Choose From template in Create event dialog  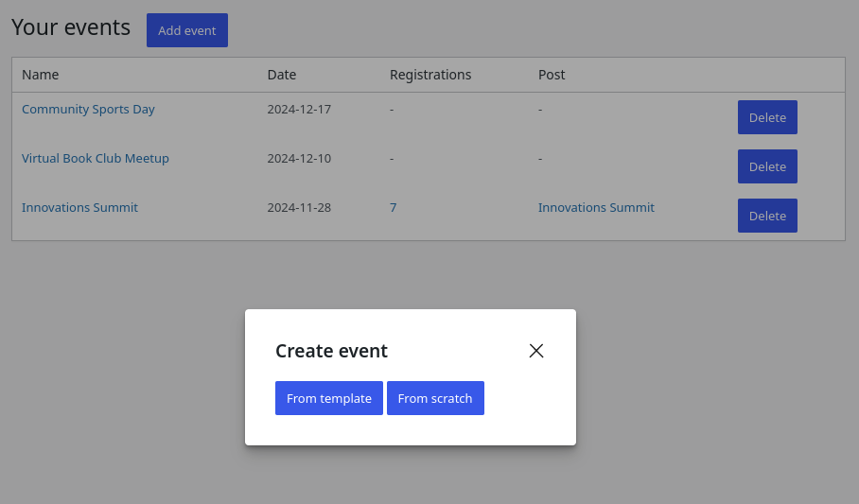click(328, 398)
